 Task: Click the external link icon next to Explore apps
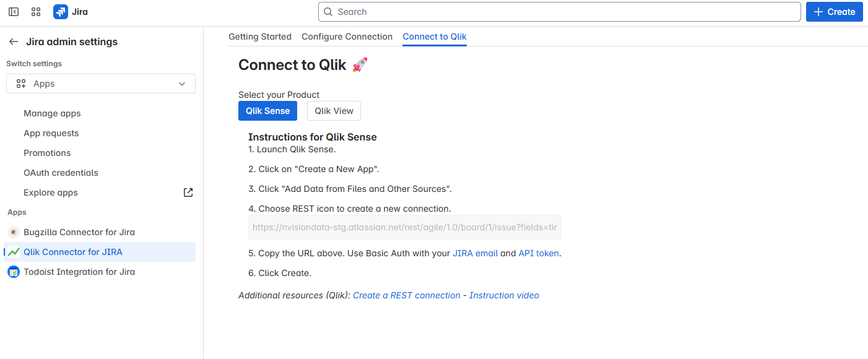[188, 192]
